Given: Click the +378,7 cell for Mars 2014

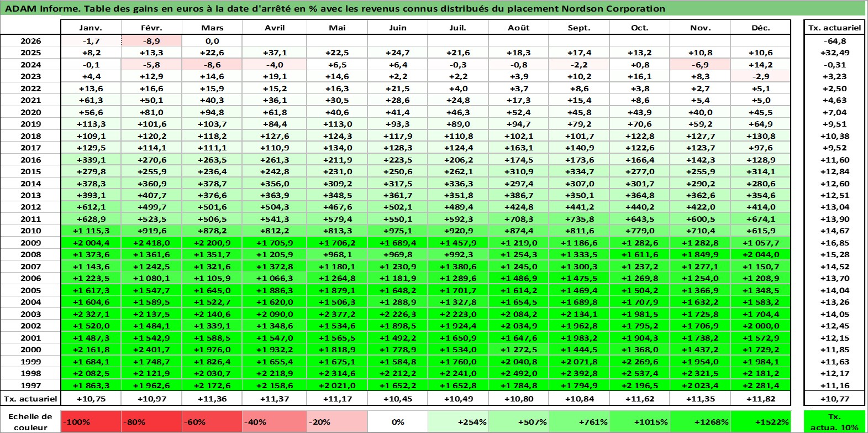Looking at the screenshot, I should (x=212, y=184).
